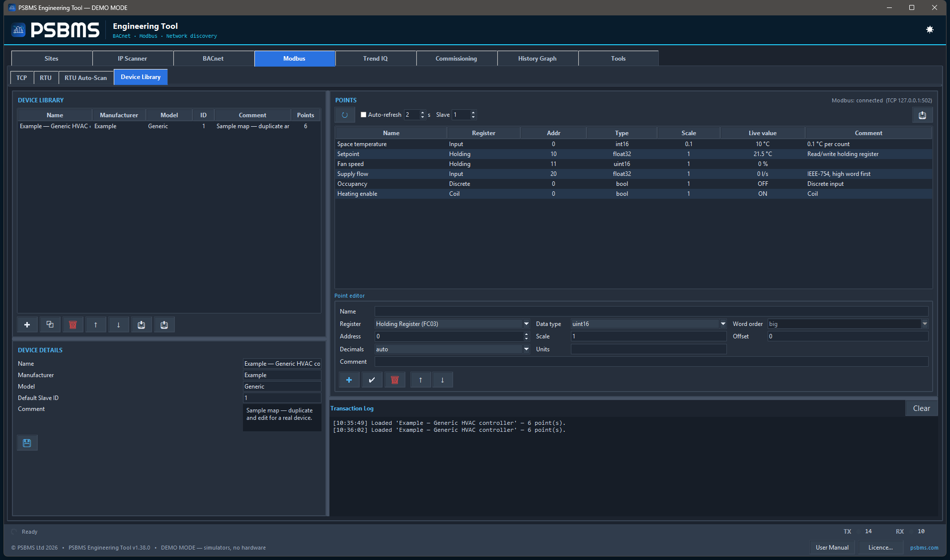Export the device library
This screenshot has height=560, width=950.
point(164,324)
